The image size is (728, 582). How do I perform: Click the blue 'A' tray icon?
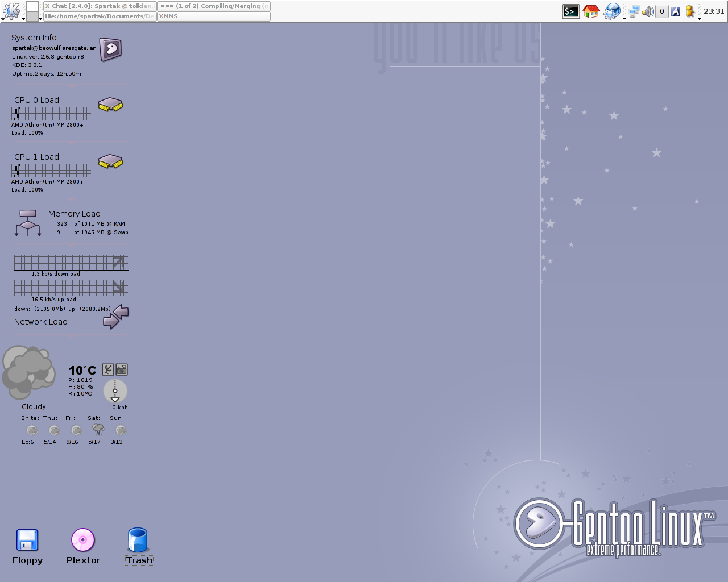[676, 11]
